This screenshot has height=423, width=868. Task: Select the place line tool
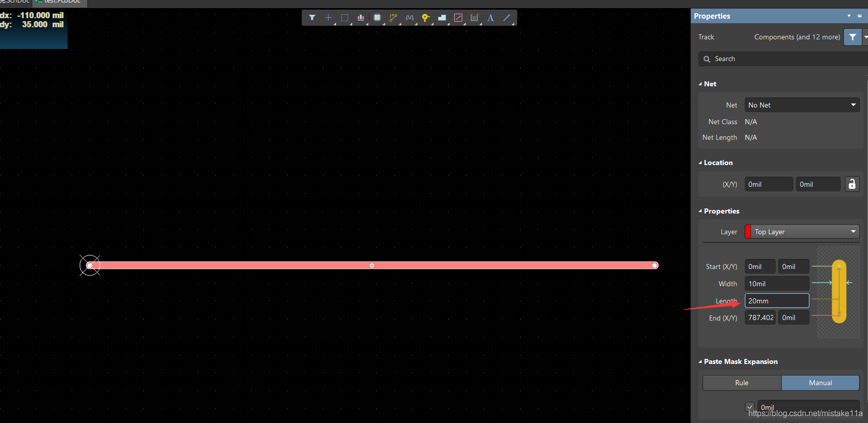click(507, 18)
